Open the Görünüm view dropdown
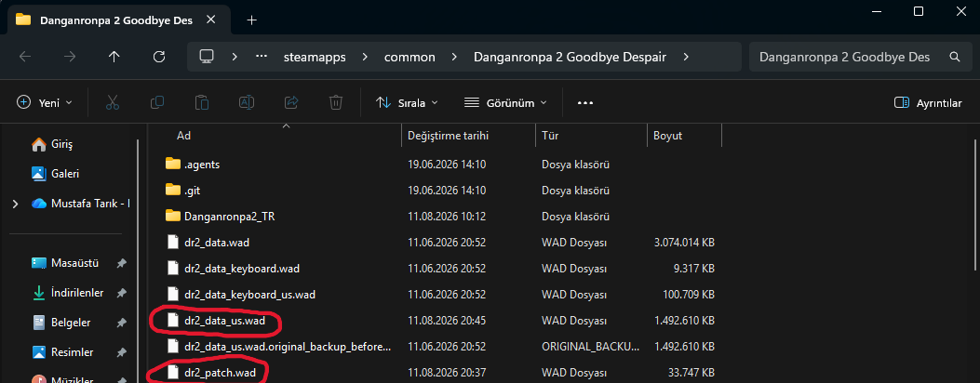 506,102
